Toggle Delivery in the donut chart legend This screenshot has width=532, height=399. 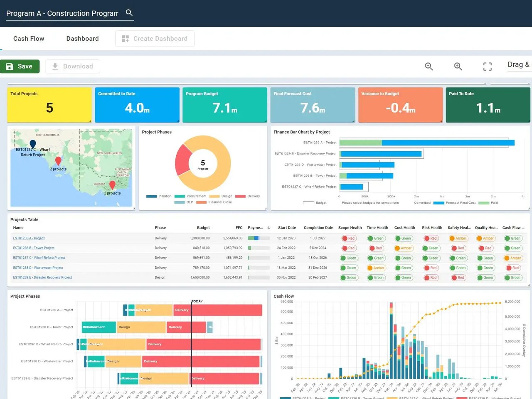coord(247,196)
